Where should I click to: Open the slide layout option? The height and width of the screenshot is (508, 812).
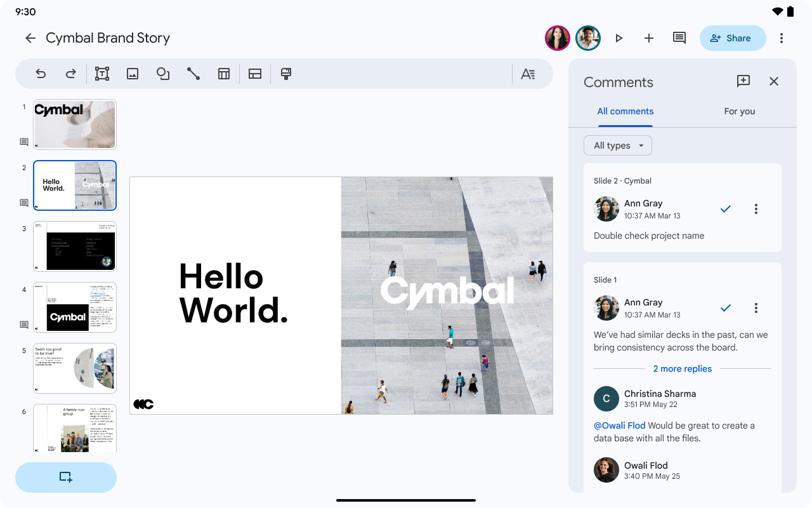255,74
